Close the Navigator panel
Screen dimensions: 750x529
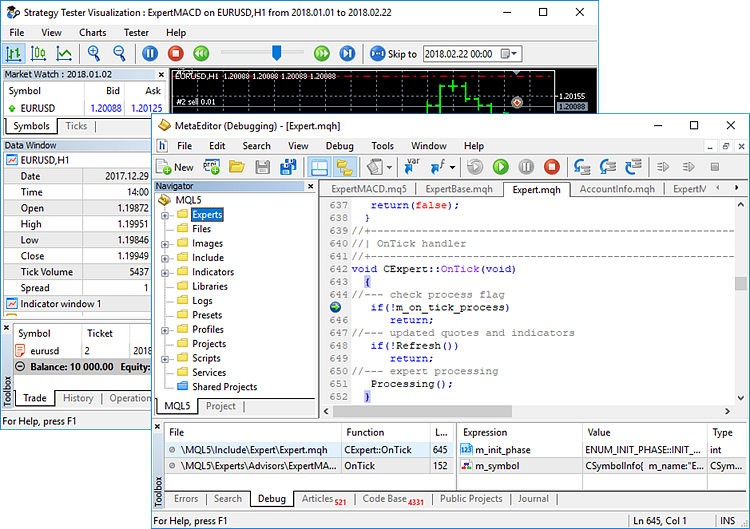click(311, 186)
